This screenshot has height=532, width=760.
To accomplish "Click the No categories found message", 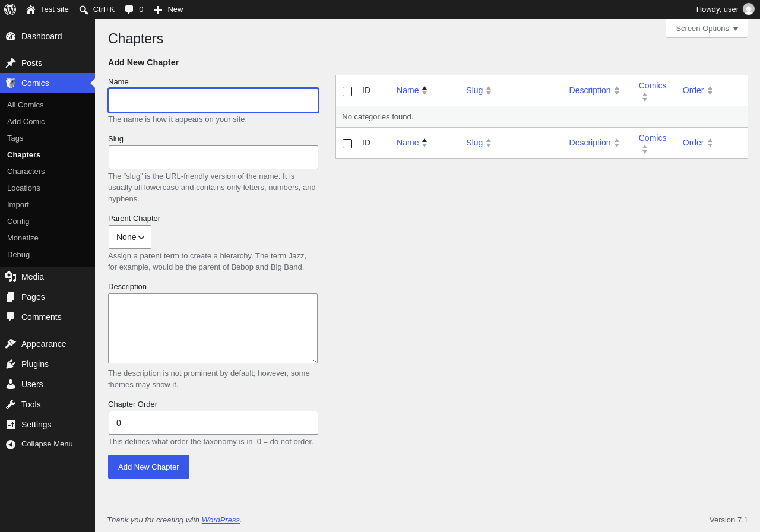I will (x=378, y=116).
